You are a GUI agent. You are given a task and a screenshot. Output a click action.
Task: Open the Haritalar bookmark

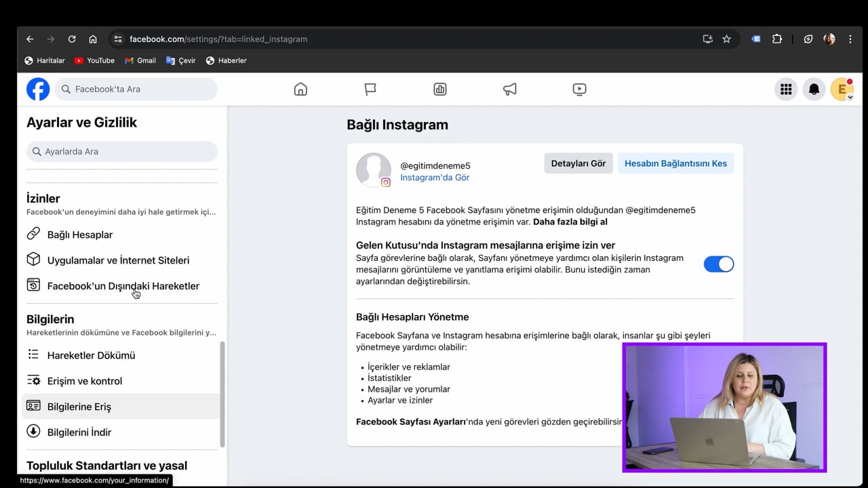[x=45, y=60]
